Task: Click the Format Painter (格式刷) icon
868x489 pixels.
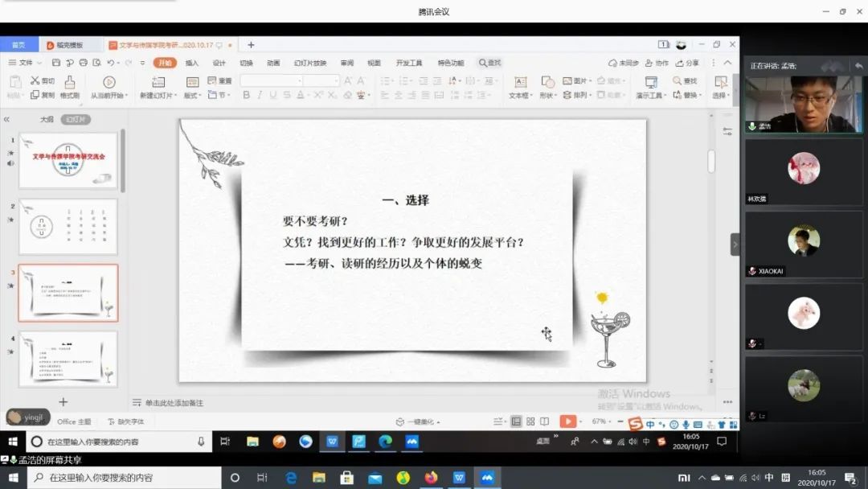Action: [70, 82]
